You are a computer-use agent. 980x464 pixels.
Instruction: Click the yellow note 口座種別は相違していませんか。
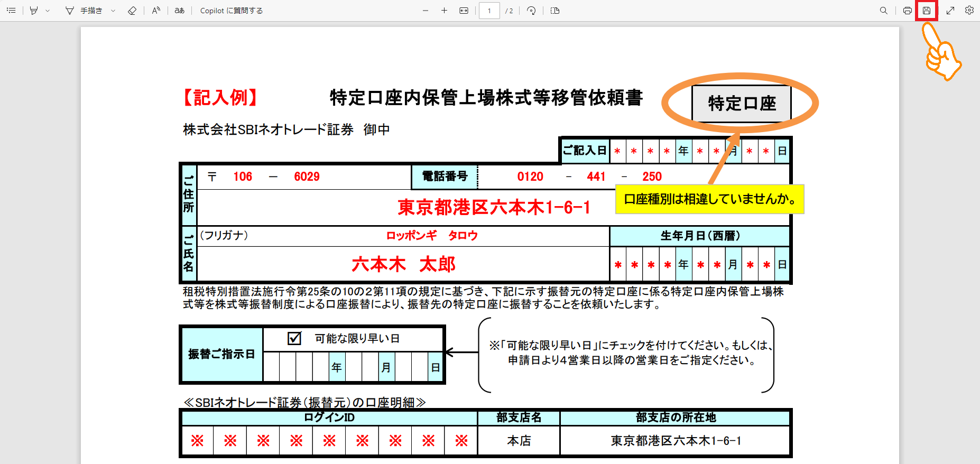click(710, 199)
